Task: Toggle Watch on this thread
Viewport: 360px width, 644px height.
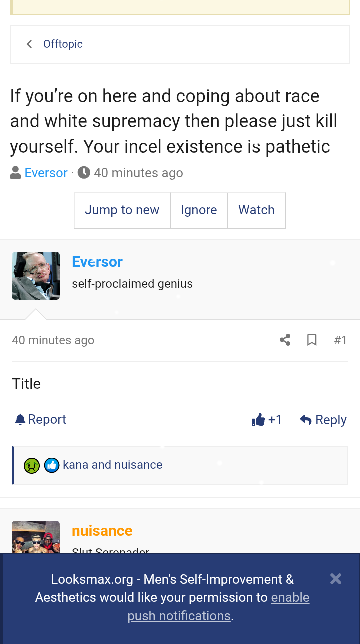Action: 256,210
